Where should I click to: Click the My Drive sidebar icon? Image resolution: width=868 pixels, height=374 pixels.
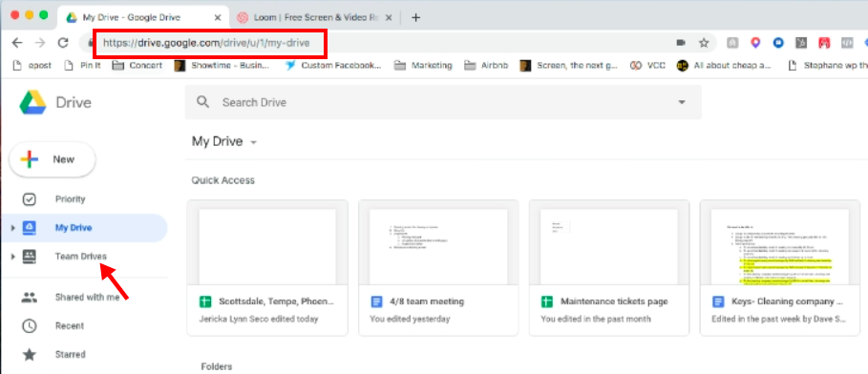coord(29,228)
